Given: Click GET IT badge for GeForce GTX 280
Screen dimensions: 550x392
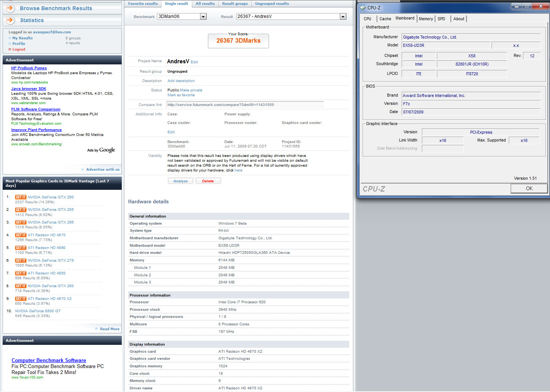Looking at the screenshot, I should click(21, 286).
